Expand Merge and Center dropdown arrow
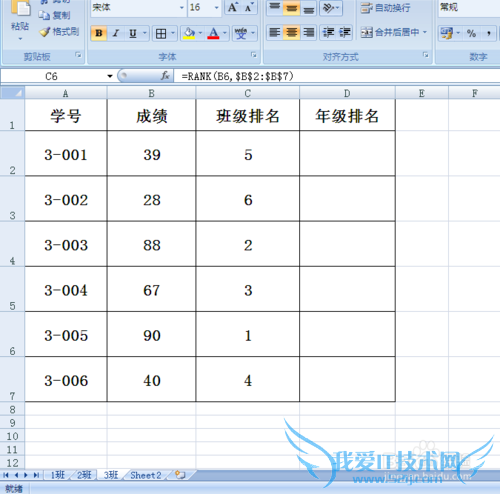500x494 pixels. click(425, 32)
